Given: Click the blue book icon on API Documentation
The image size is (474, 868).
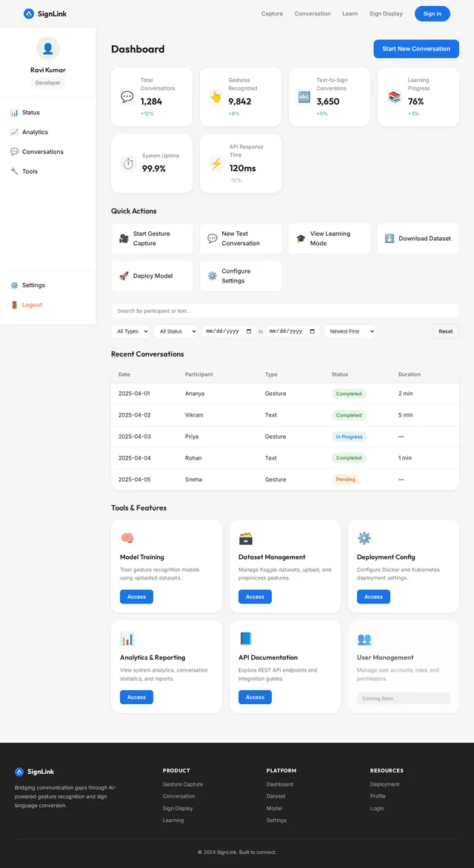Looking at the screenshot, I should (x=246, y=639).
